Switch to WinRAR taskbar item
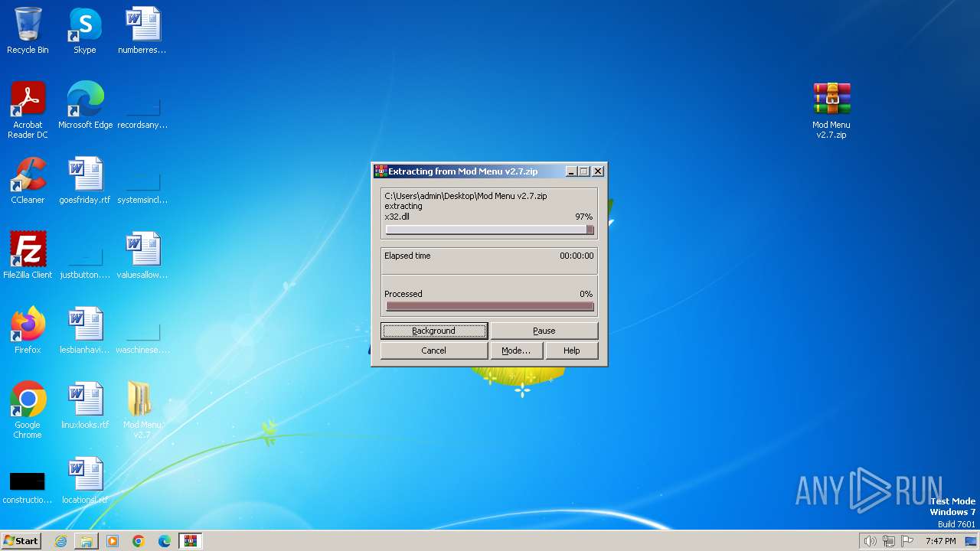Screen dimensions: 980x551 point(191,541)
